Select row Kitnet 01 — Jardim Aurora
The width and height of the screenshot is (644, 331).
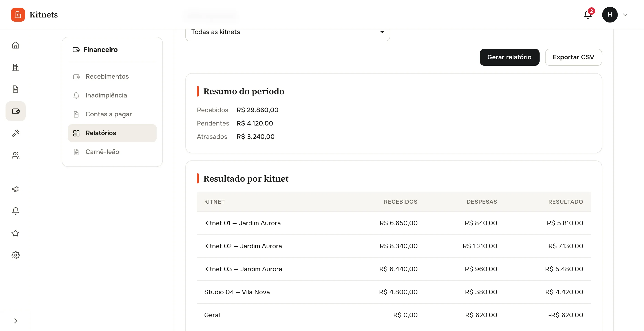394,223
